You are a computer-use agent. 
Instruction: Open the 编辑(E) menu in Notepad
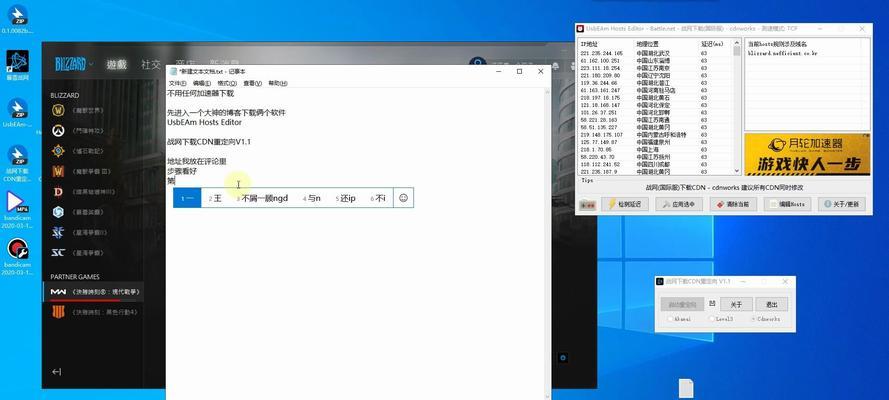(x=201, y=83)
